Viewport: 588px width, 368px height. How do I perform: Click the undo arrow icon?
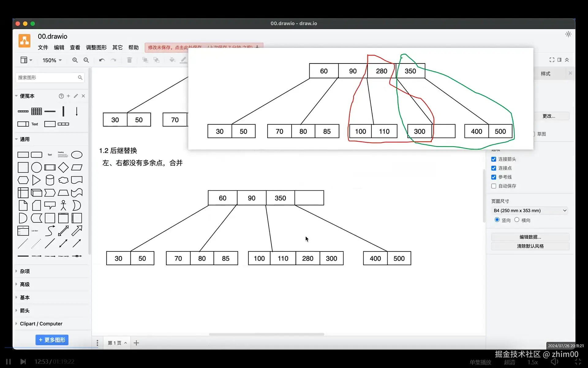coord(102,60)
